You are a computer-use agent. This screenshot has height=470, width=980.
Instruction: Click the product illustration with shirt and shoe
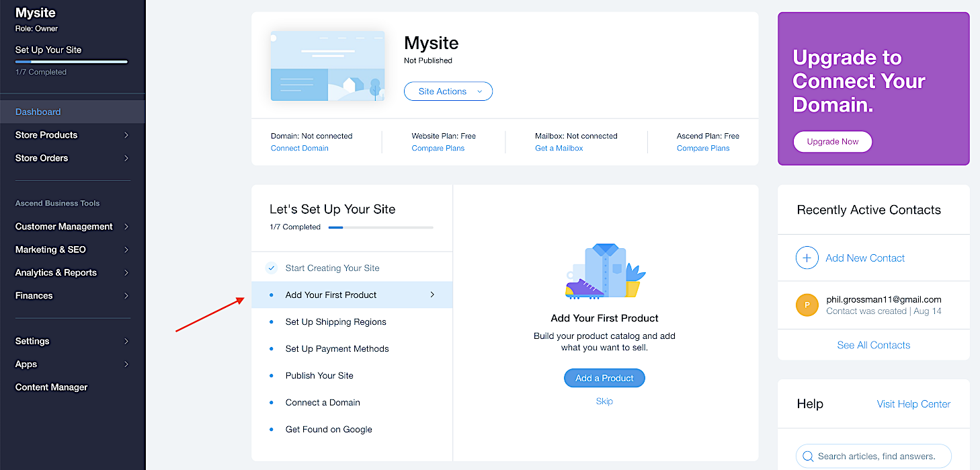(x=604, y=272)
